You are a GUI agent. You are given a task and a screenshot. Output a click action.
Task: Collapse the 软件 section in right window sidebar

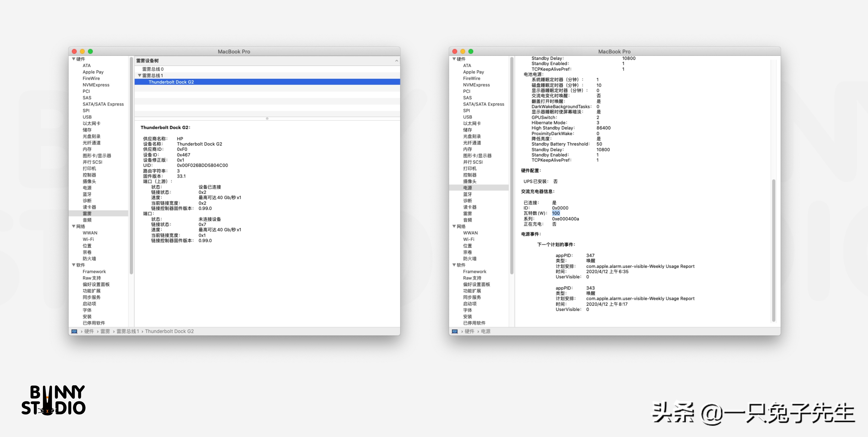pos(454,265)
